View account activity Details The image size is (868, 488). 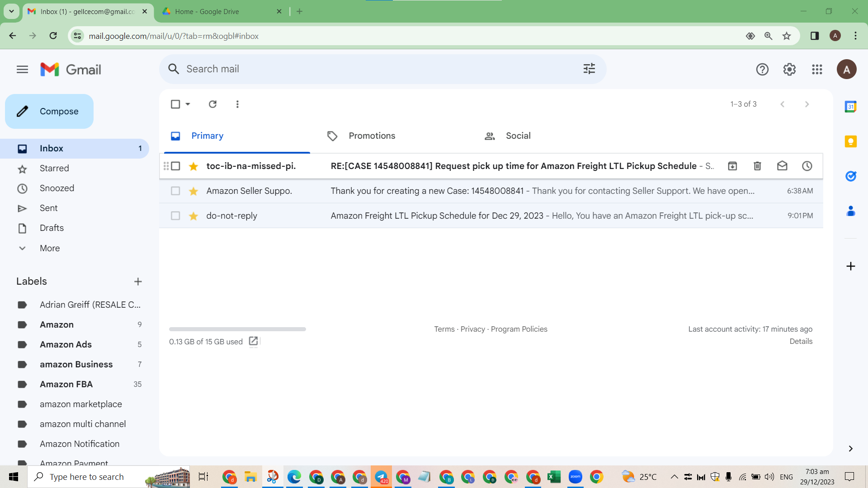801,341
